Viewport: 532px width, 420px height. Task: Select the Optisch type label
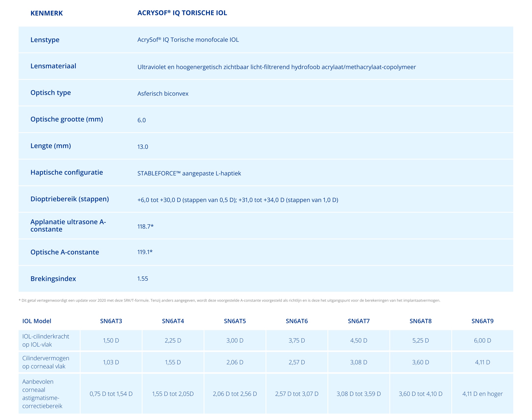(x=50, y=93)
